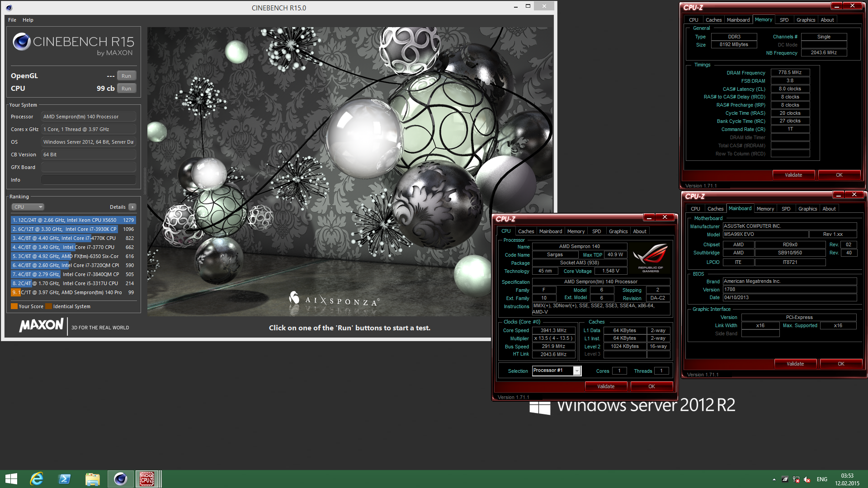The image size is (868, 488).
Task: Close the CPU-Z Memory window
Action: tap(852, 6)
